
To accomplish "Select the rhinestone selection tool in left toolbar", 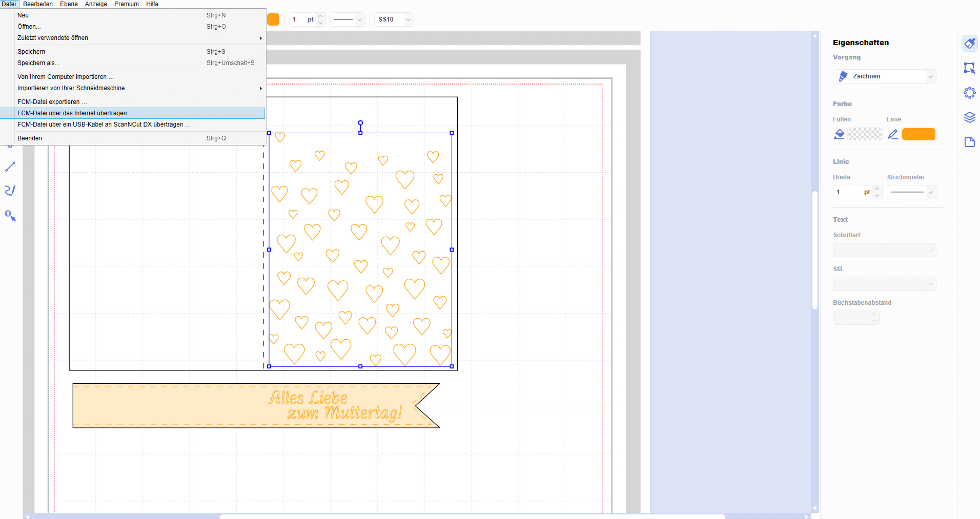I will pyautogui.click(x=10, y=216).
